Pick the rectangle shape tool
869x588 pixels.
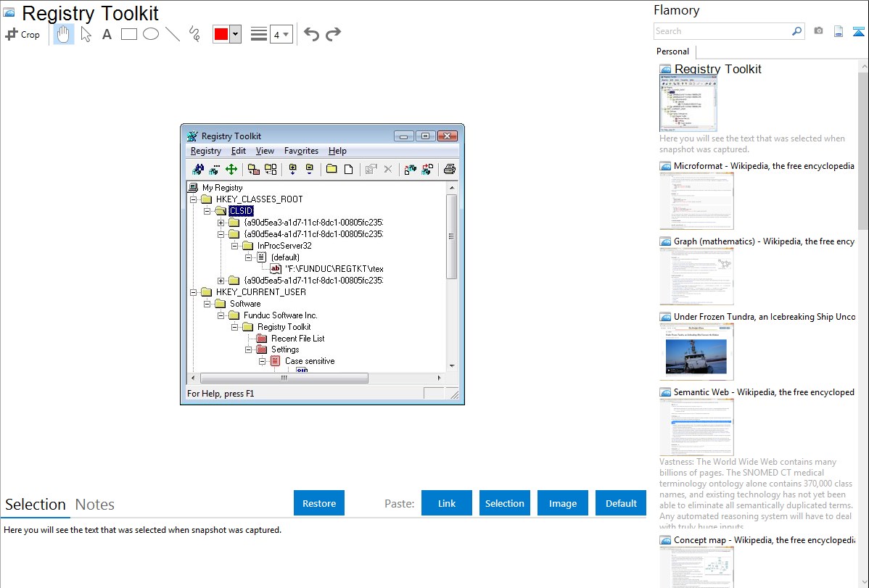pyautogui.click(x=128, y=34)
